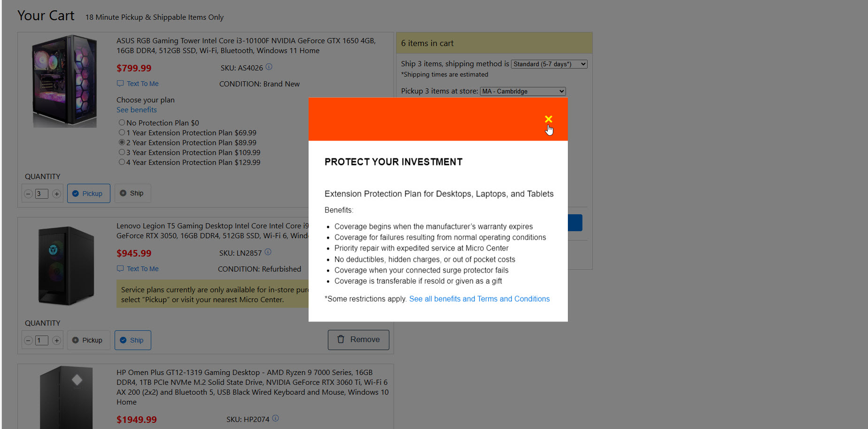Open the pickup store dropdown MA - Cambridge
Screen dimensions: 868x429
pyautogui.click(x=522, y=91)
